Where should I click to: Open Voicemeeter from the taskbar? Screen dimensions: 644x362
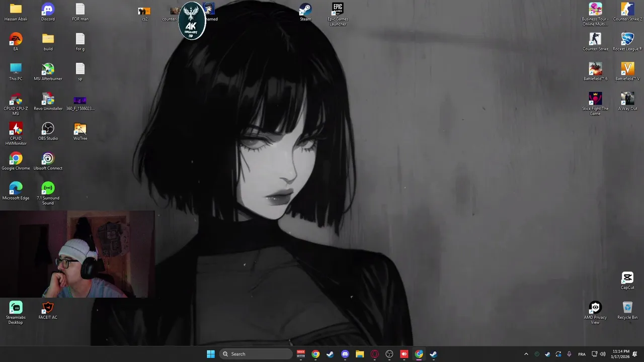click(x=301, y=354)
